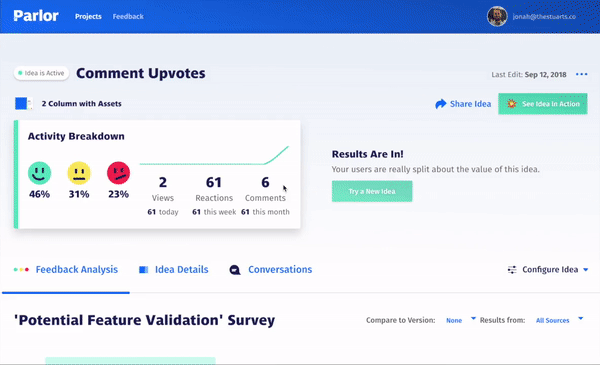This screenshot has width=600, height=365.
Task: Click the Share Idea arrow icon
Action: (441, 104)
